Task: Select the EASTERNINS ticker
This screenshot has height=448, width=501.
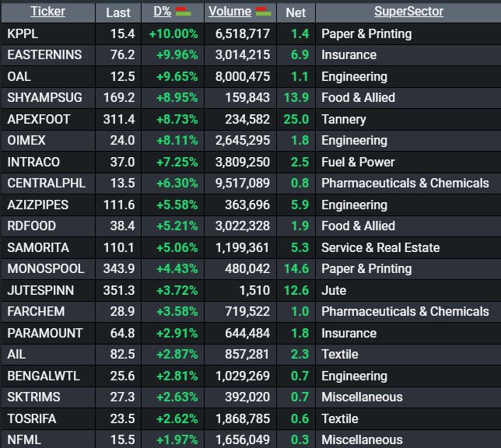Action: tap(44, 54)
